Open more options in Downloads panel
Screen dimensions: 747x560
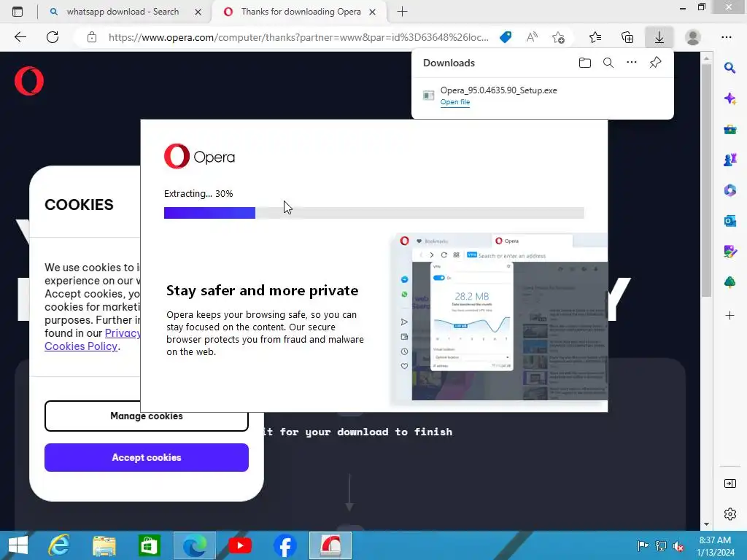click(x=632, y=63)
